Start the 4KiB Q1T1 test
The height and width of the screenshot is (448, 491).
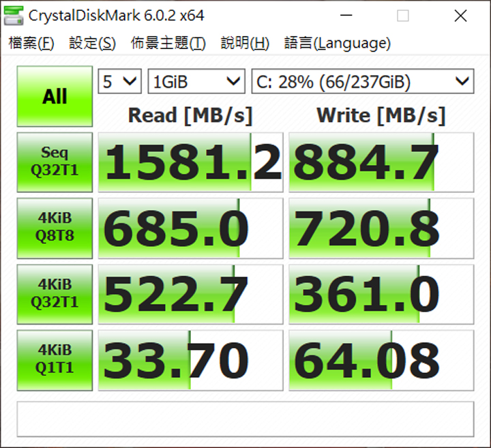[x=55, y=360]
